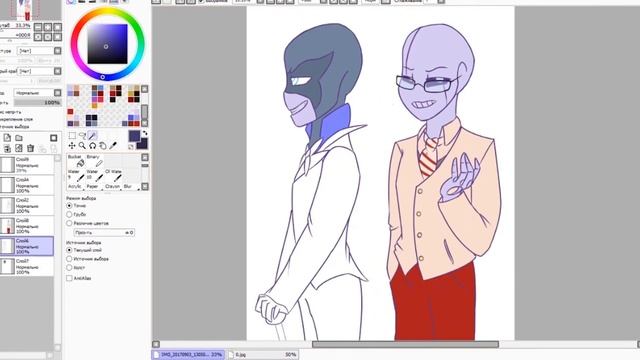Select the magic wand tool

[x=93, y=135]
